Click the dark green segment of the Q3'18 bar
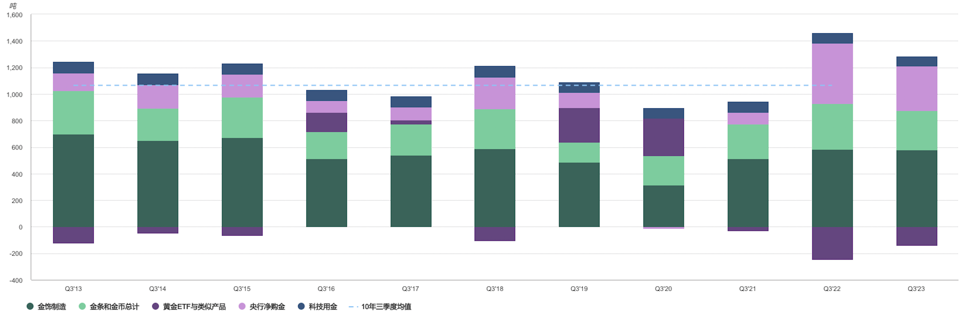 click(495, 188)
